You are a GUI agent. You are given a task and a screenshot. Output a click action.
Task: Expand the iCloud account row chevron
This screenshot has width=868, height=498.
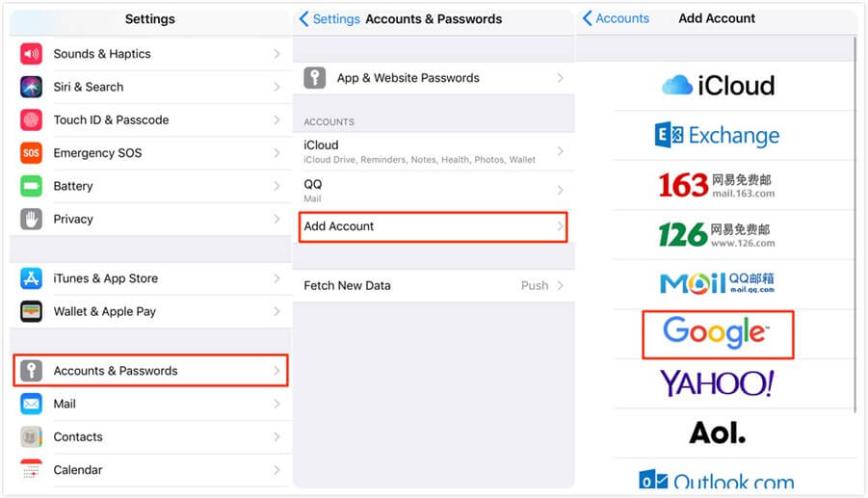[560, 151]
